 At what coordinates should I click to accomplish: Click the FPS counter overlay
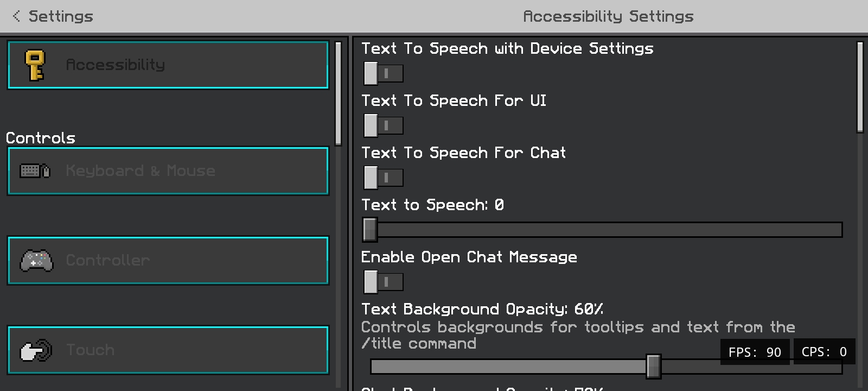[755, 352]
